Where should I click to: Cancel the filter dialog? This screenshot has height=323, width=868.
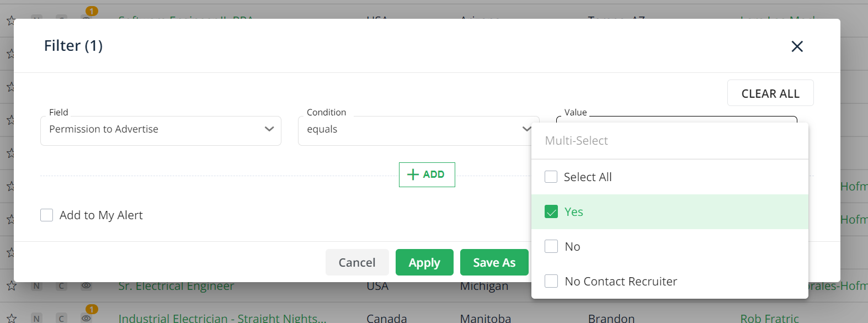[x=356, y=262]
